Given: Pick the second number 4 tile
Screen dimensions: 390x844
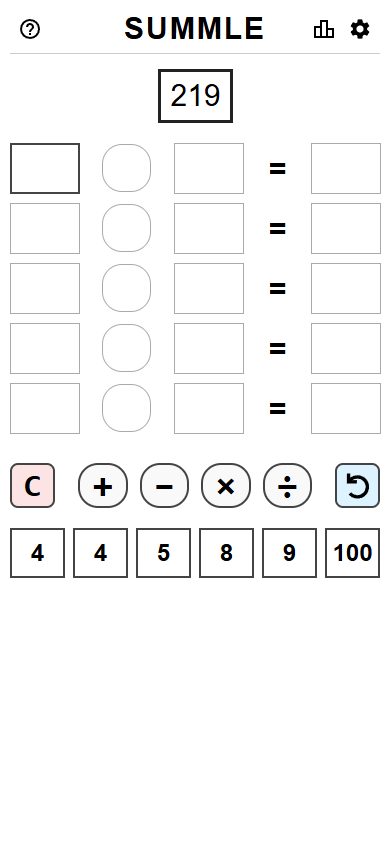Looking at the screenshot, I should (101, 553).
